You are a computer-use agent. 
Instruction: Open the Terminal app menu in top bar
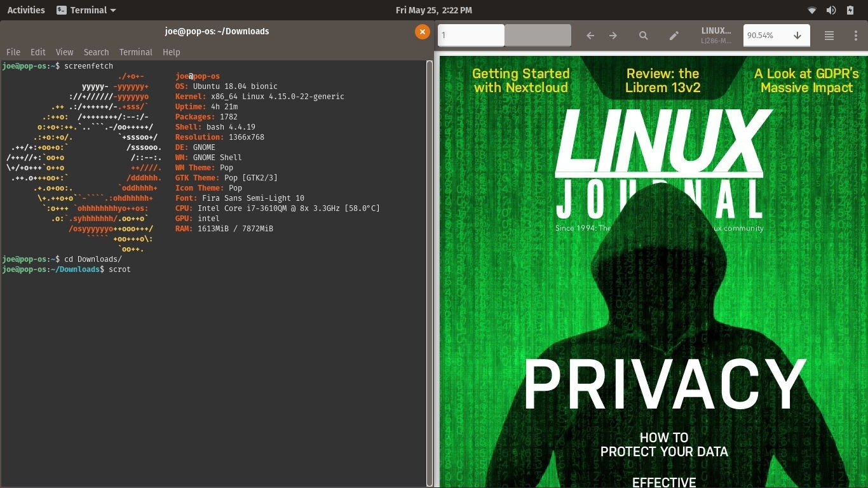(86, 10)
